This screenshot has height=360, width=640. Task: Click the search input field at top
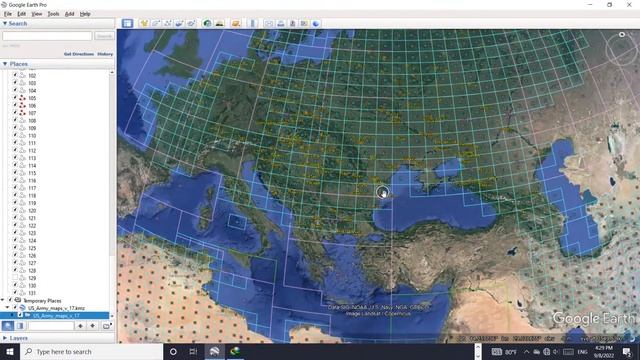coord(47,36)
